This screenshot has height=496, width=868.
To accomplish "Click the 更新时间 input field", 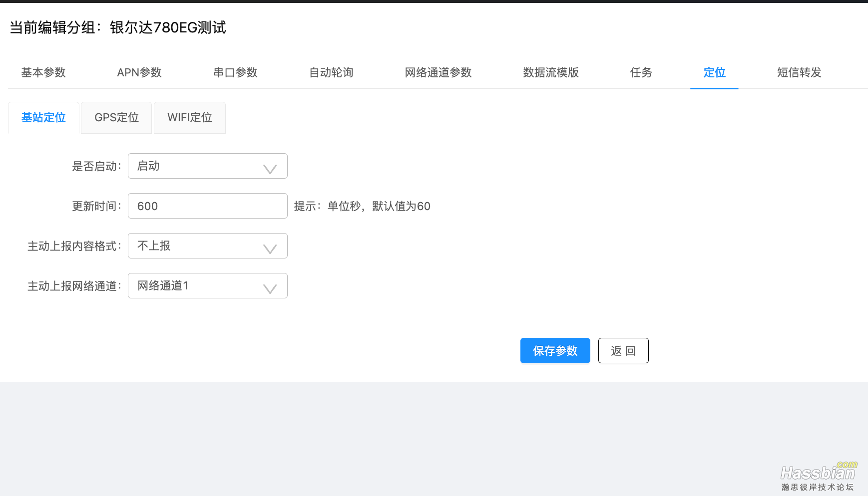I will tap(208, 206).
